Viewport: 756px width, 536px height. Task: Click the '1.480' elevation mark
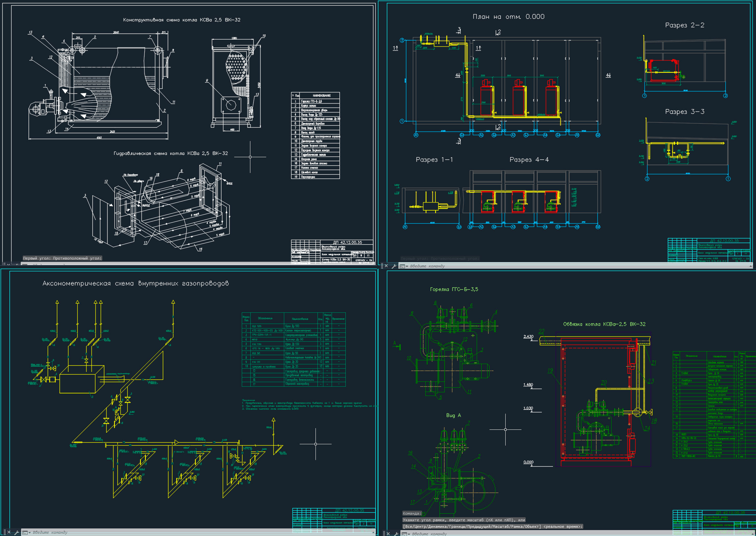528,384
